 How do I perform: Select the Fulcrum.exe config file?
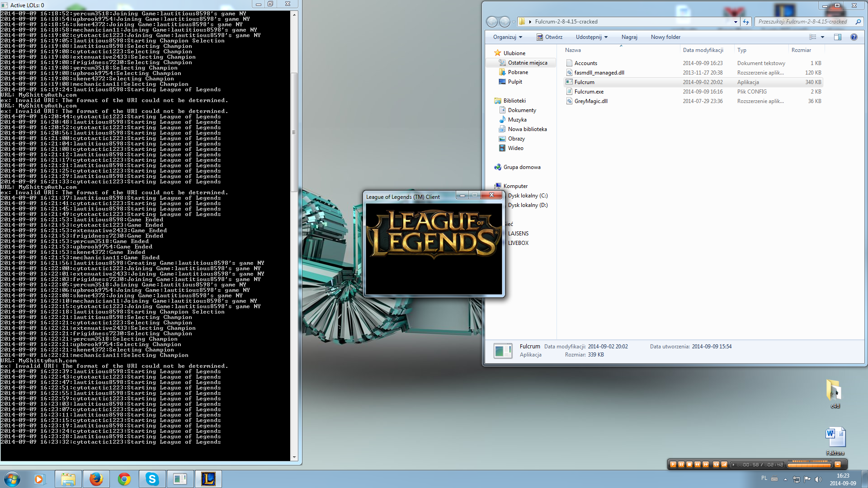pos(693,92)
